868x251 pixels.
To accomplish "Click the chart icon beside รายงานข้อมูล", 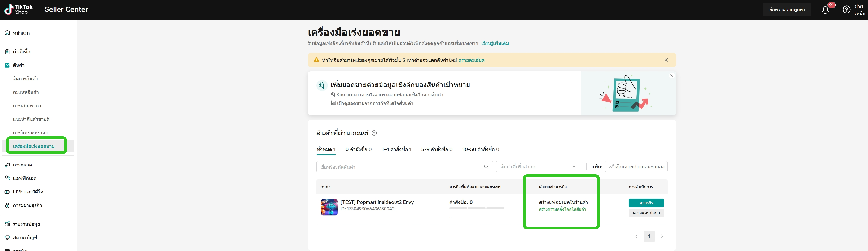I will 7,224.
